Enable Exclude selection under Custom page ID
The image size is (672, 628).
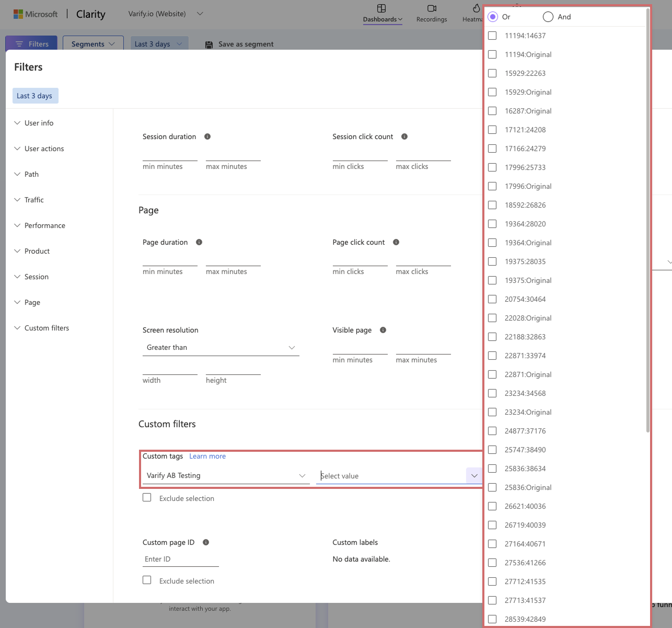pos(147,580)
